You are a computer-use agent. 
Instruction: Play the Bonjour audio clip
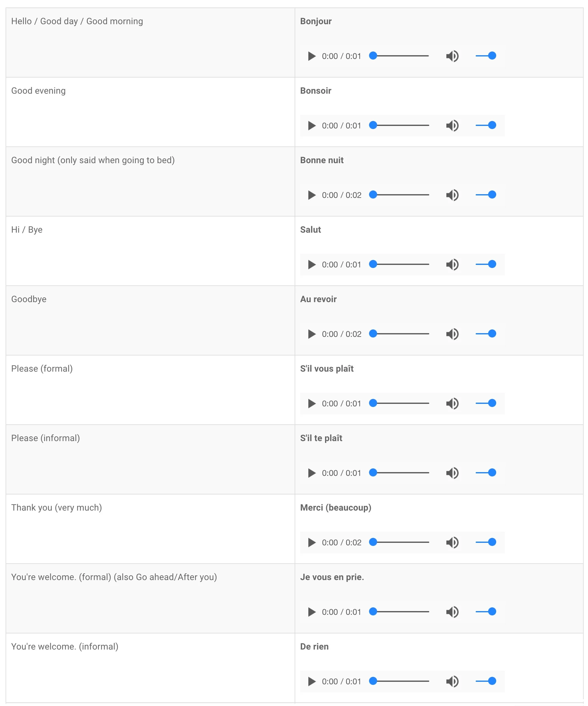(312, 56)
